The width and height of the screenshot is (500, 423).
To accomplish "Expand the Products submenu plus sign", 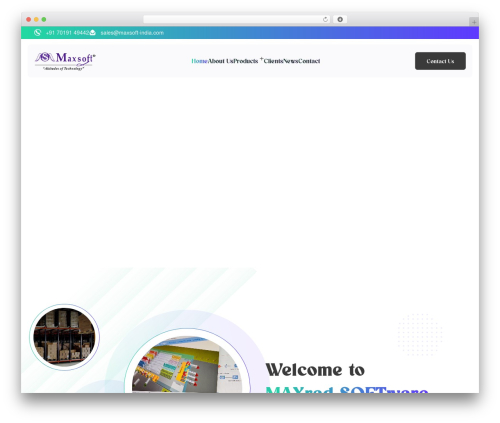I will coord(262,59).
